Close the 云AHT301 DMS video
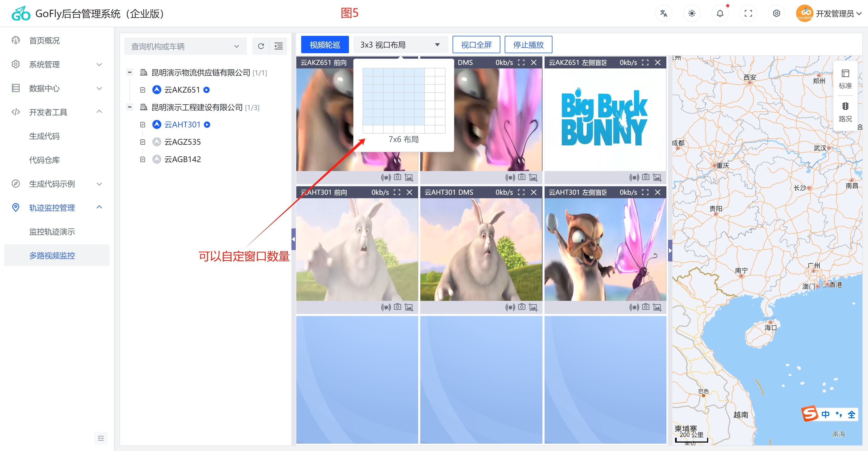 coord(534,192)
